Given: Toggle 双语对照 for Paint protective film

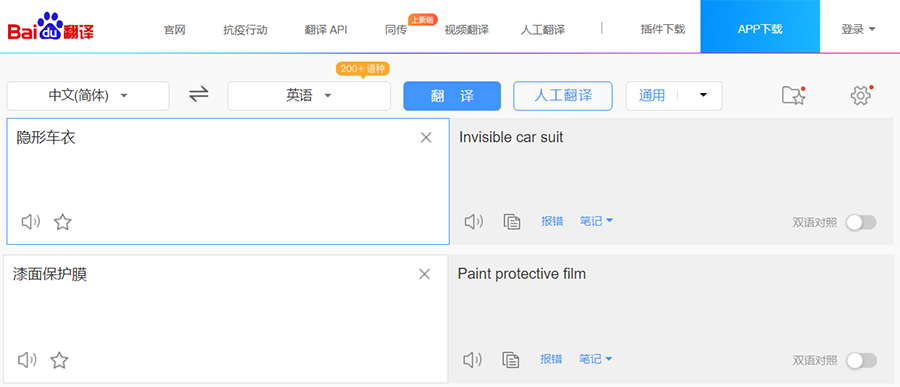Looking at the screenshot, I should 862,361.
